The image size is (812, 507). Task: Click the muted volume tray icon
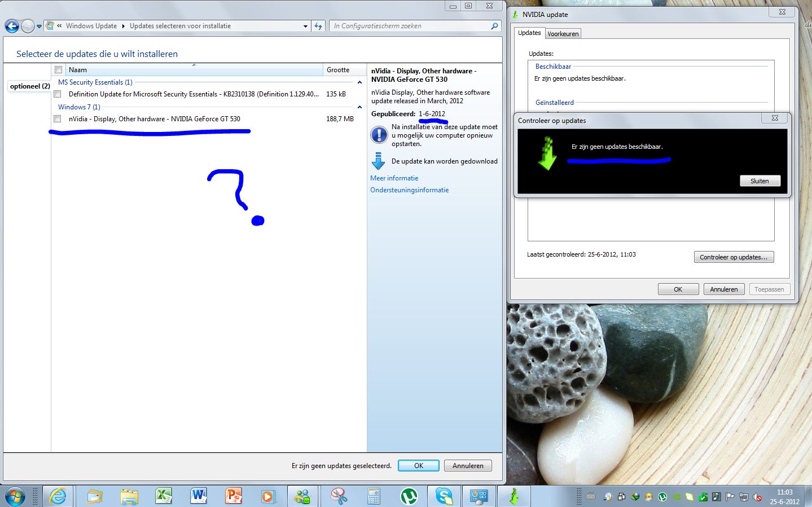pyautogui.click(x=758, y=497)
